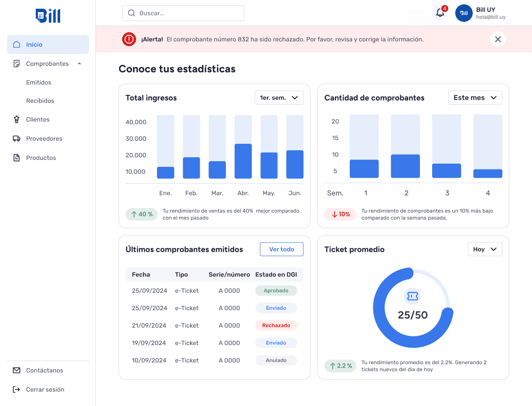Open Recibidos under Comprobantes
This screenshot has width=532, height=406.
(40, 101)
